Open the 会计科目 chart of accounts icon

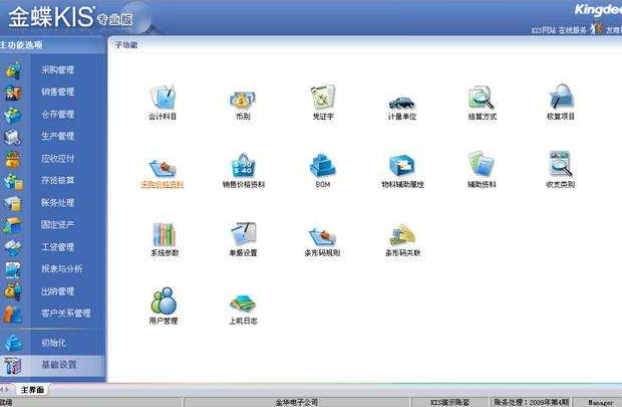click(163, 102)
